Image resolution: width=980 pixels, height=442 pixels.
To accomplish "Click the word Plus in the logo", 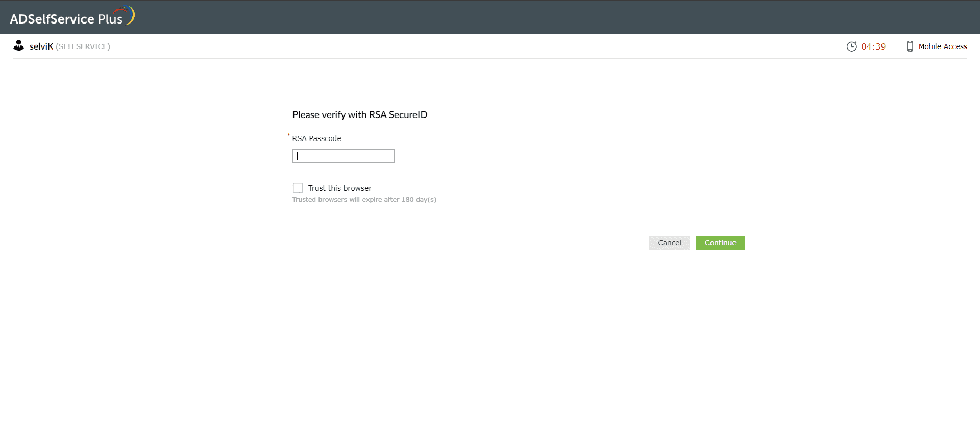I will [110, 19].
